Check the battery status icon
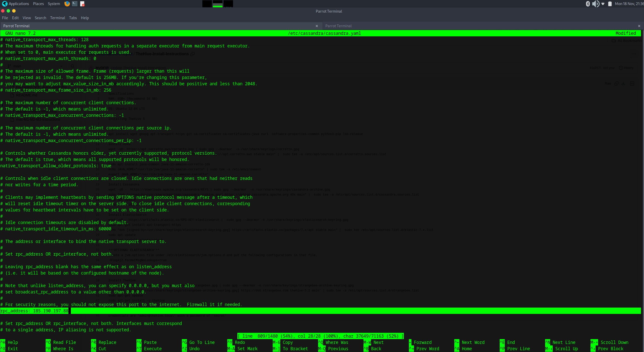This screenshot has height=352, width=644. click(610, 4)
